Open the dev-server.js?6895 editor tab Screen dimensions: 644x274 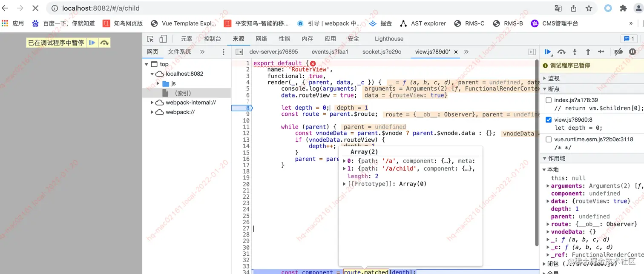[273, 52]
